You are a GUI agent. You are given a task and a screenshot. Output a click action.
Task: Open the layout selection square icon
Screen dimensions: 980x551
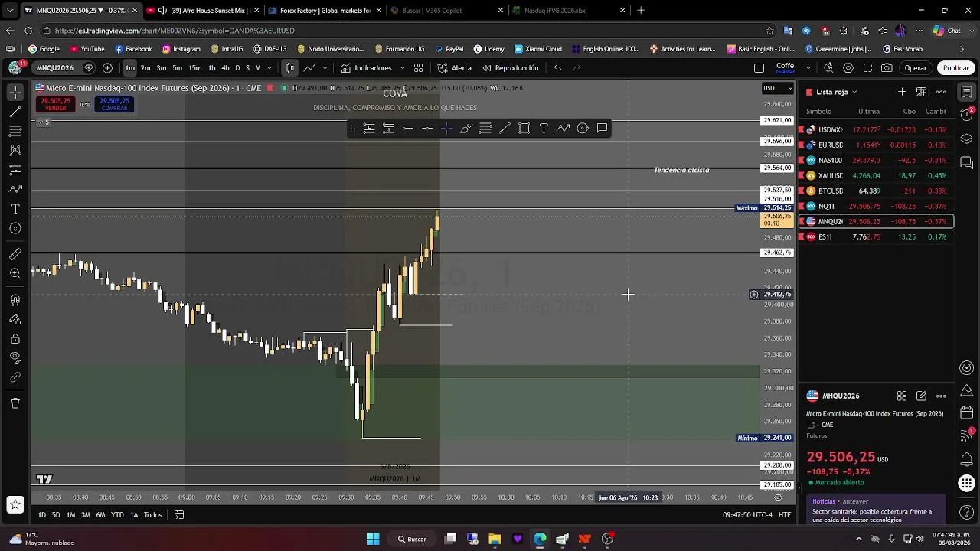(x=759, y=68)
